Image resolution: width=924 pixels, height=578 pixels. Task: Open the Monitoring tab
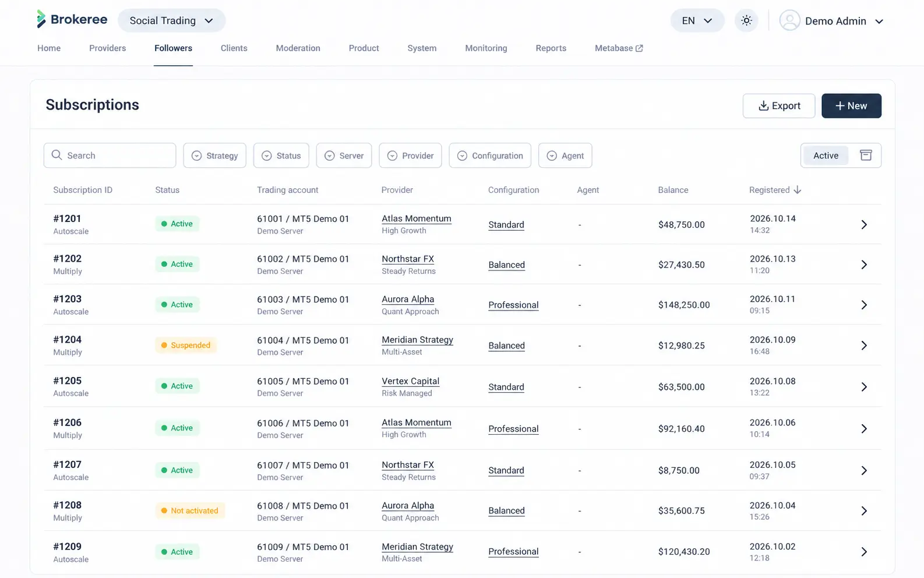[x=486, y=48]
